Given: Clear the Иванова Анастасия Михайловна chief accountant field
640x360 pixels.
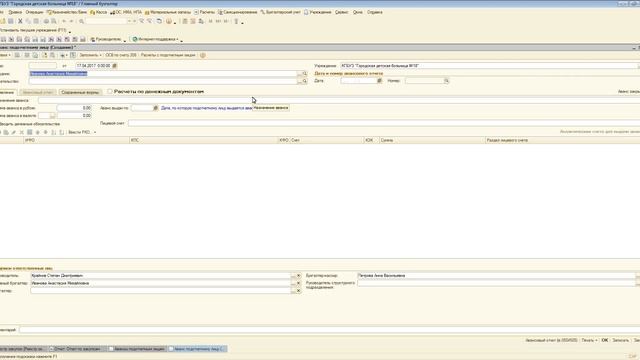Looking at the screenshot, I should pyautogui.click(x=298, y=283).
